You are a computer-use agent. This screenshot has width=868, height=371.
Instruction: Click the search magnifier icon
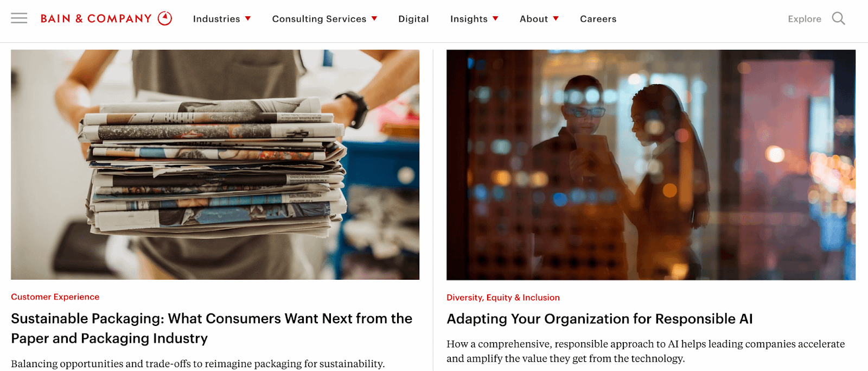[x=838, y=18]
